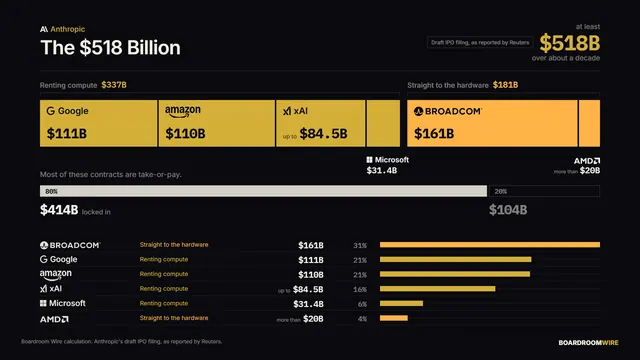Image resolution: width=640 pixels, height=360 pixels.
Task: Click the '$111B' amount in the Google list row
Action: click(x=311, y=260)
